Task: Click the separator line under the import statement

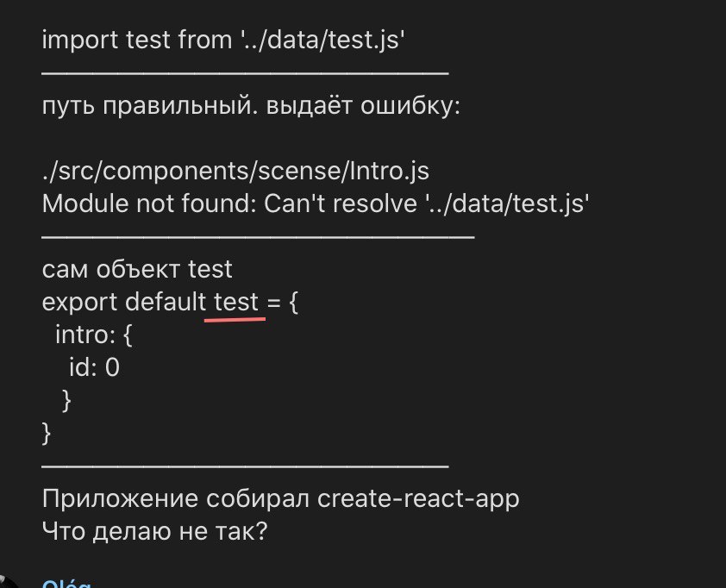Action: 245,74
